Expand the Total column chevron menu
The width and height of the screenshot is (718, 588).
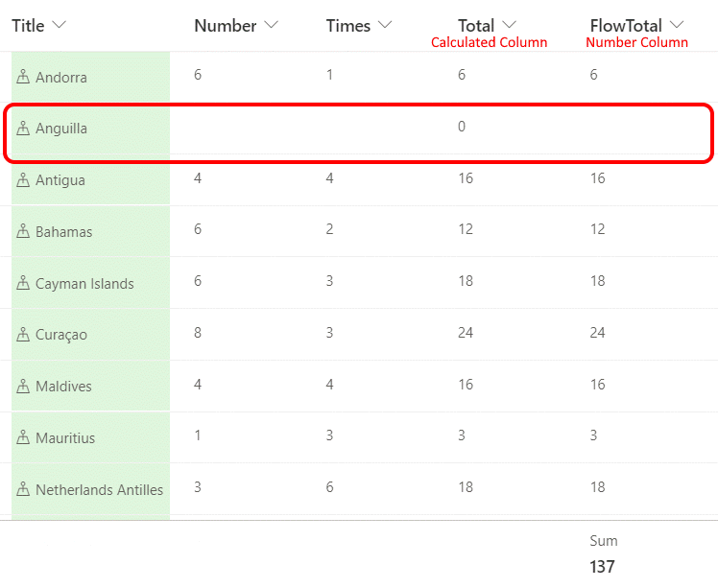click(510, 26)
